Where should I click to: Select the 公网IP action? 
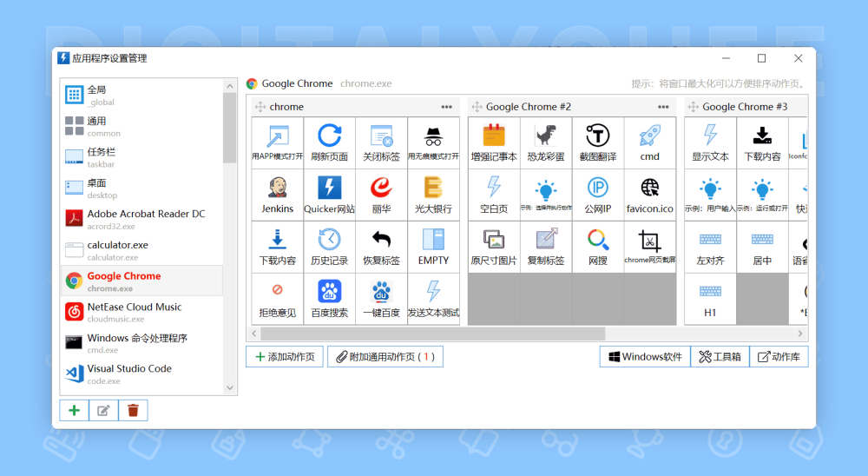[x=598, y=195]
